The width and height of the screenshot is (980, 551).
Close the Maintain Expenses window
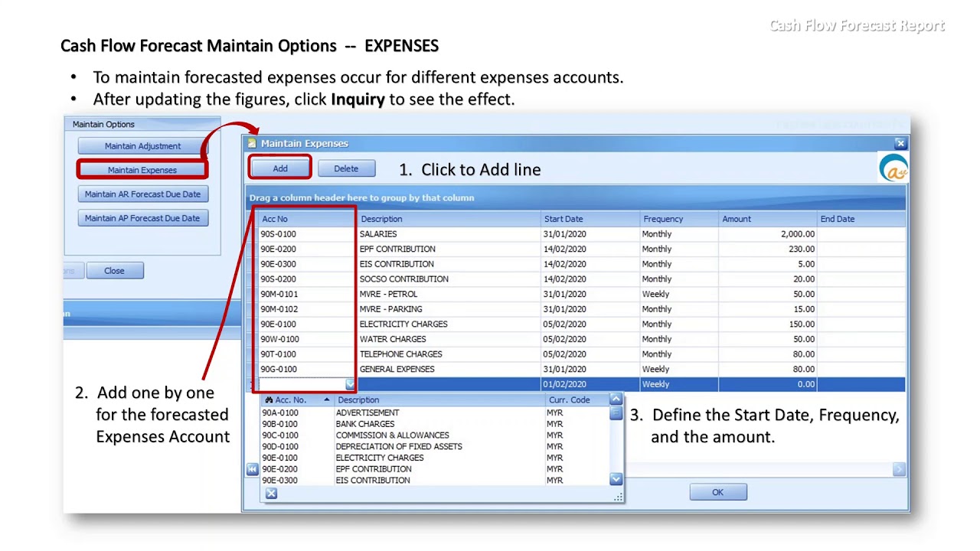(x=900, y=143)
